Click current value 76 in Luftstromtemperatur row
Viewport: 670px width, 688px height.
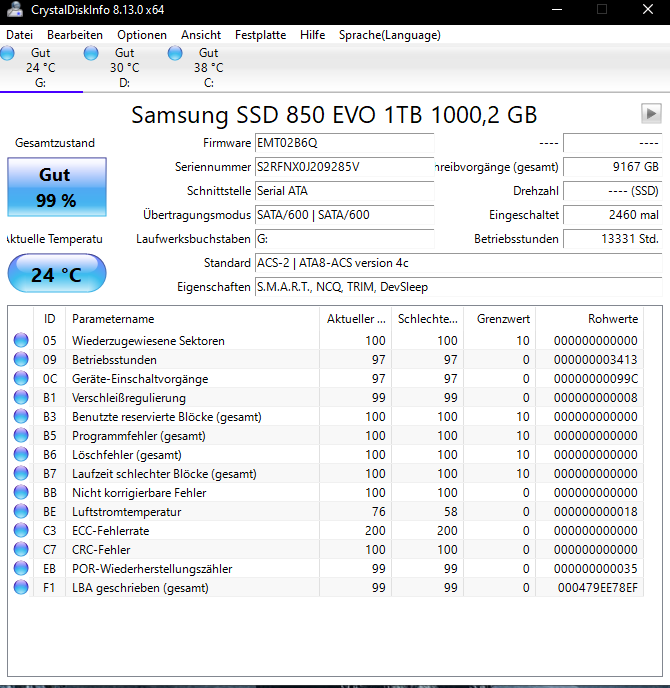[379, 512]
